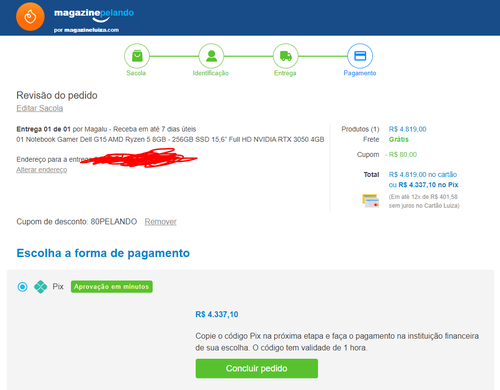Click the orange Pelando flame logo
Viewport: 500px width, 390px height.
pyautogui.click(x=30, y=17)
